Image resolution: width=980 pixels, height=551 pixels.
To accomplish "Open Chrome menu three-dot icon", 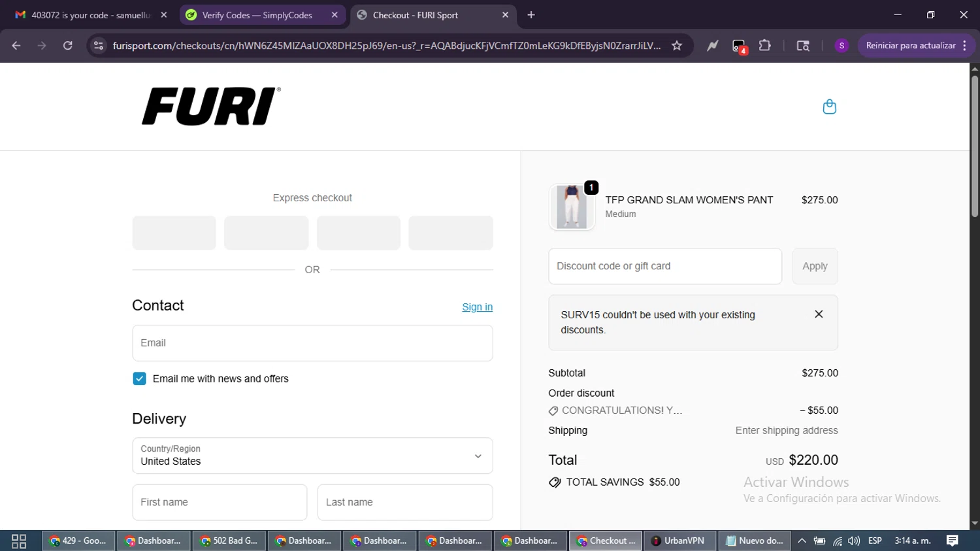I will click(x=965, y=46).
